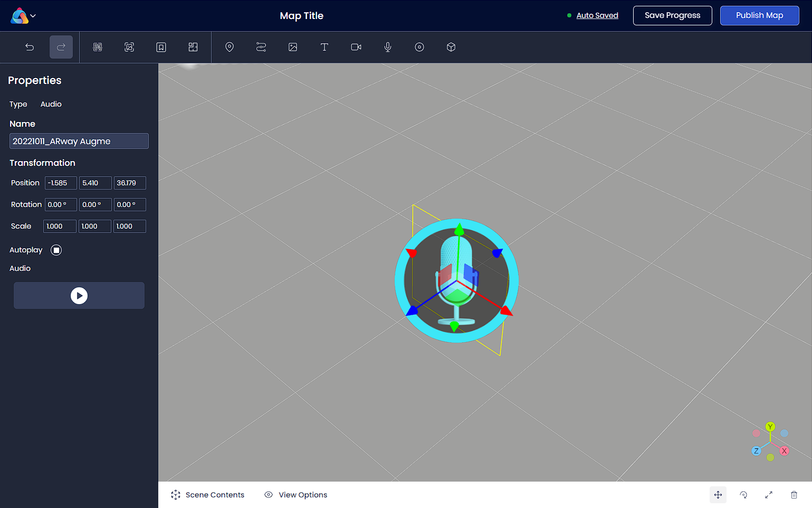Add a video camera element
Viewport: 812px width, 508px height.
(x=356, y=47)
